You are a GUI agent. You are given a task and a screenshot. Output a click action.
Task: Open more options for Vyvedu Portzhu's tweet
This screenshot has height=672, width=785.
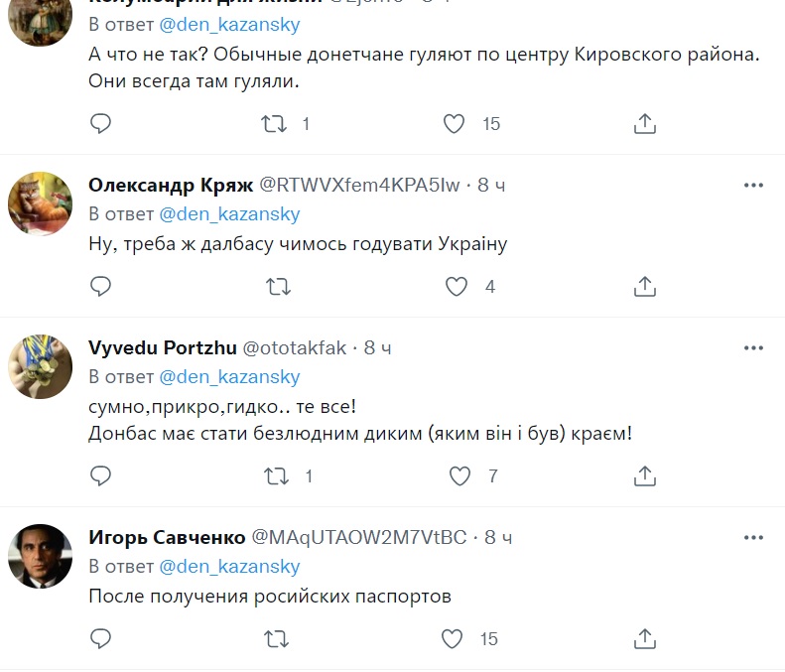coord(754,347)
